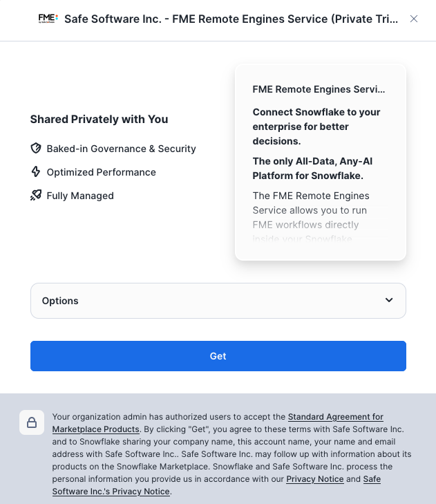Click the shield icon for Governance & Security

pyautogui.click(x=36, y=149)
